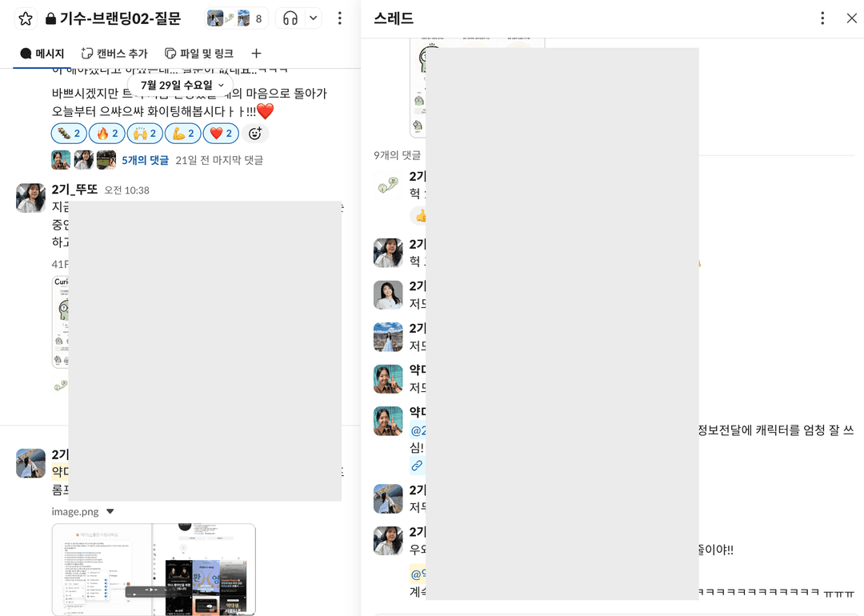This screenshot has height=616, width=864.
Task: Click the 스레드 panel title
Action: coord(394,18)
